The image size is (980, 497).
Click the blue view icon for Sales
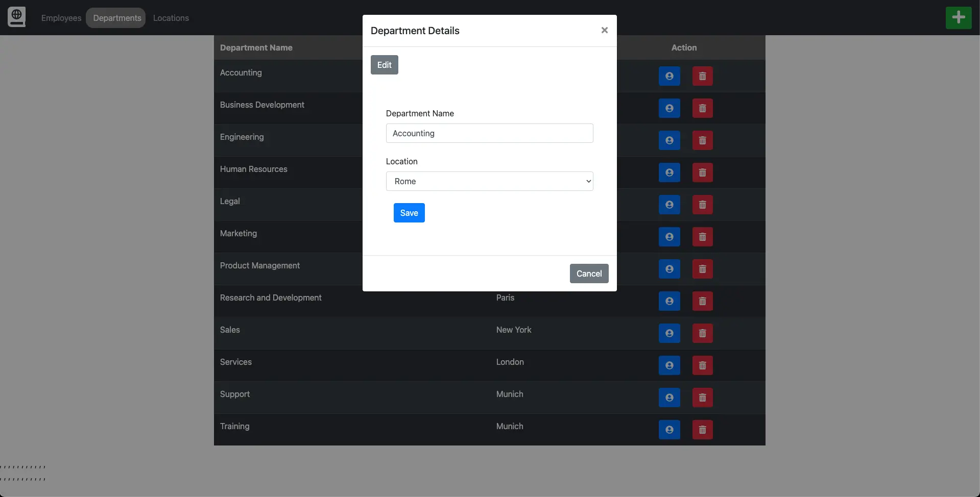669,334
